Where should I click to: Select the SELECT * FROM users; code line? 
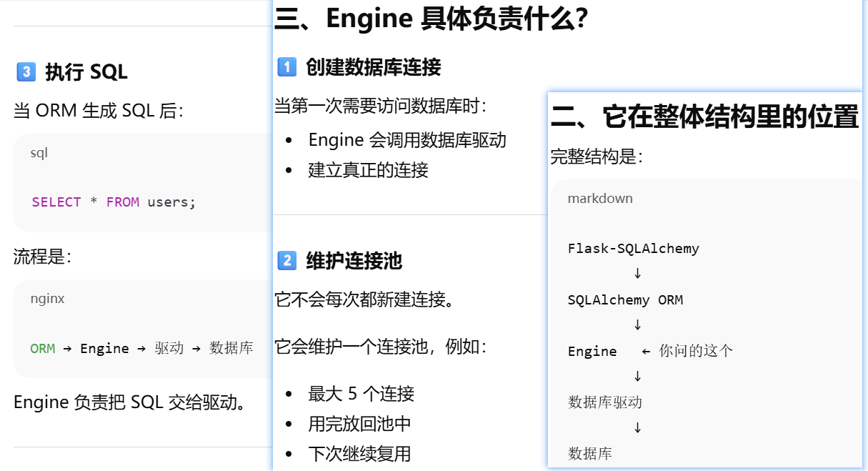pos(114,202)
